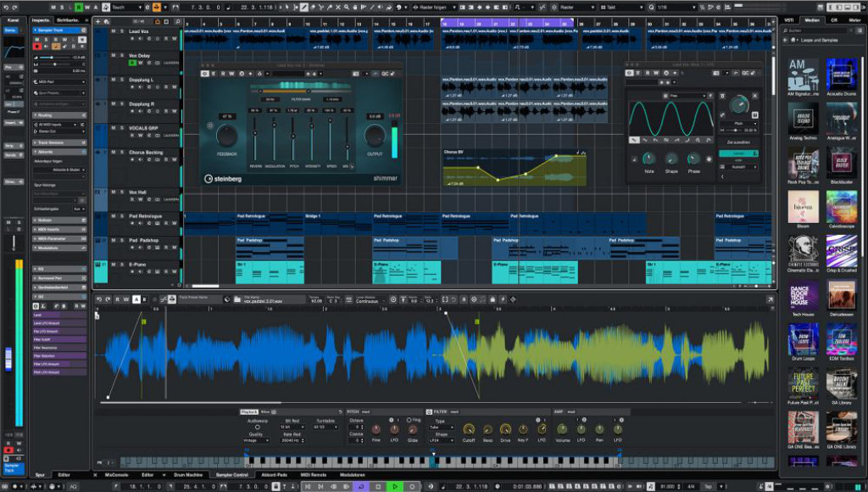Click the lock icon in Sampler toolbar
Image resolution: width=868 pixels, height=492 pixels.
(492, 299)
